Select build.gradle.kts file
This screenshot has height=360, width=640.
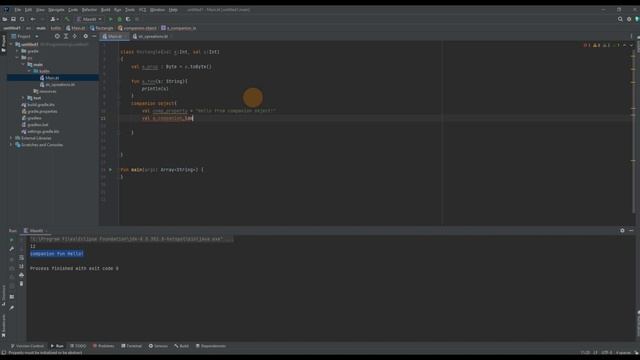38,104
